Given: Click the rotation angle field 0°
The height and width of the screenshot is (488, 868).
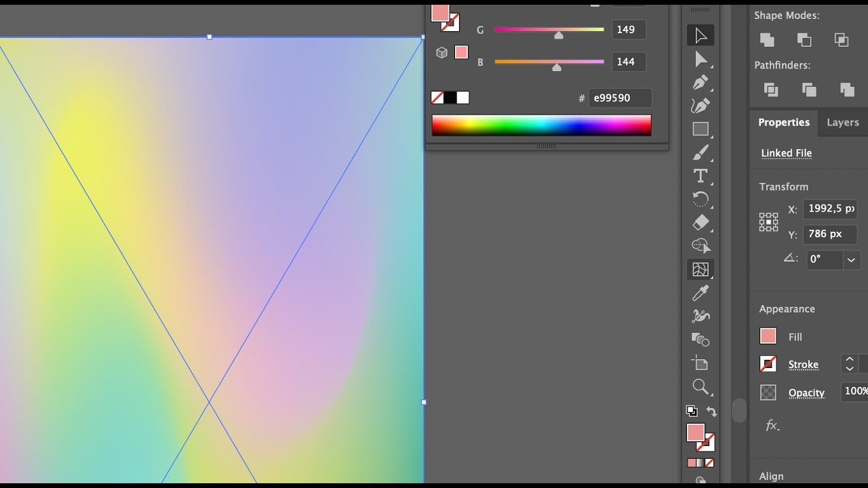Looking at the screenshot, I should click(825, 259).
